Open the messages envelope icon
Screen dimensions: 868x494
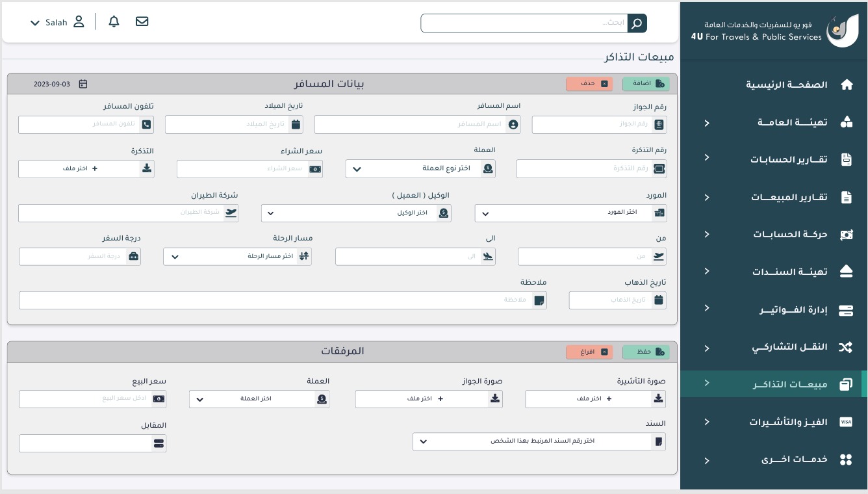142,22
